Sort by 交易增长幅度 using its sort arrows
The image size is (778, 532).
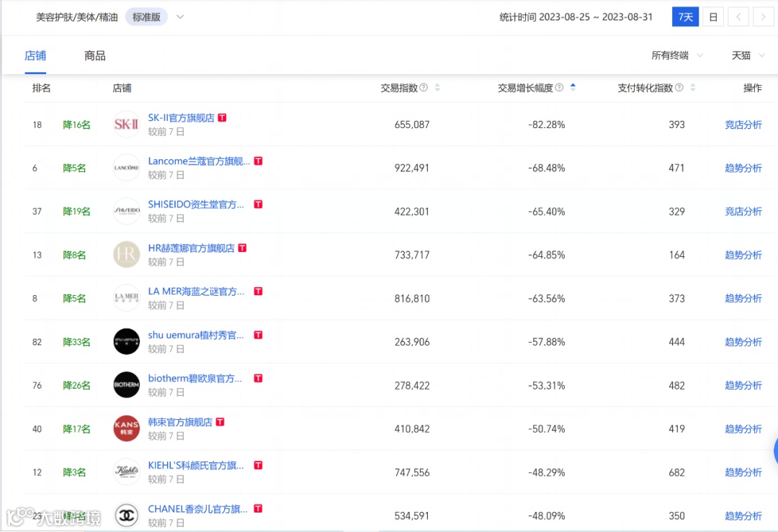573,87
